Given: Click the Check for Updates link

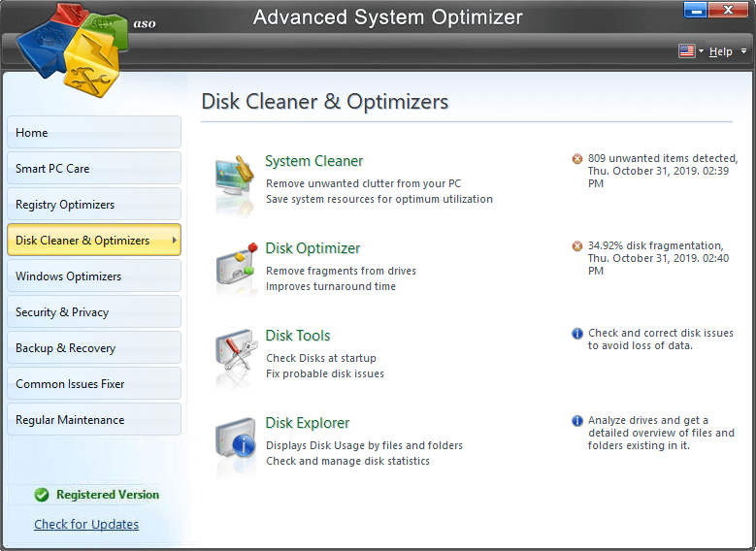Looking at the screenshot, I should pyautogui.click(x=86, y=525).
